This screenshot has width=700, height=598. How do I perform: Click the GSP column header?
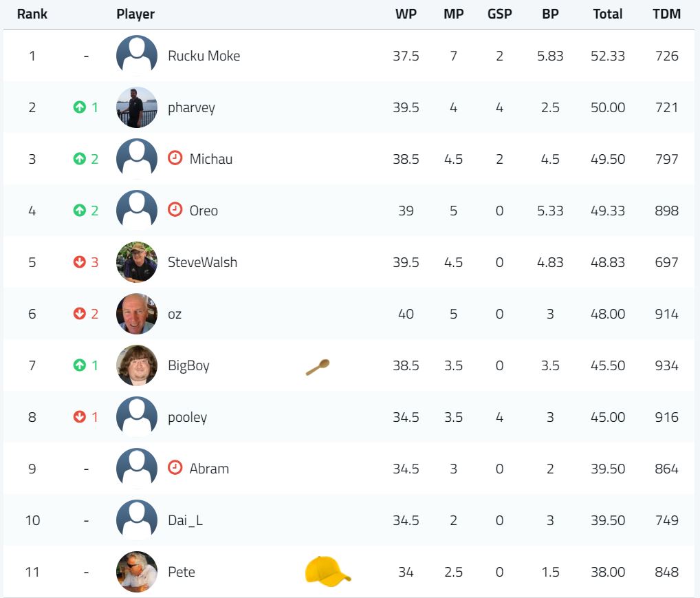coord(499,14)
